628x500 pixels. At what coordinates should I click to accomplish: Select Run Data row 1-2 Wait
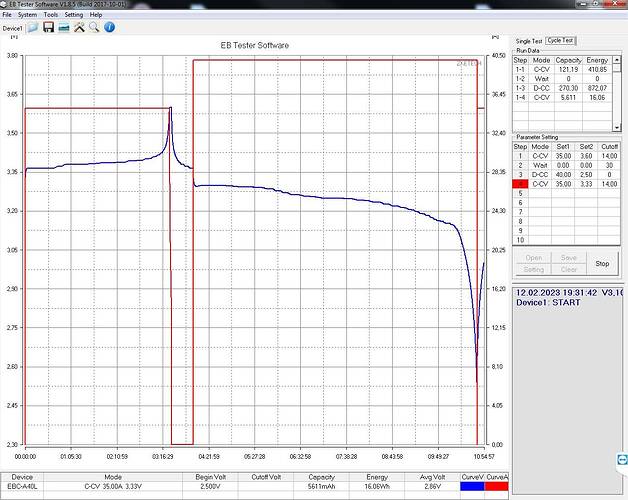562,79
